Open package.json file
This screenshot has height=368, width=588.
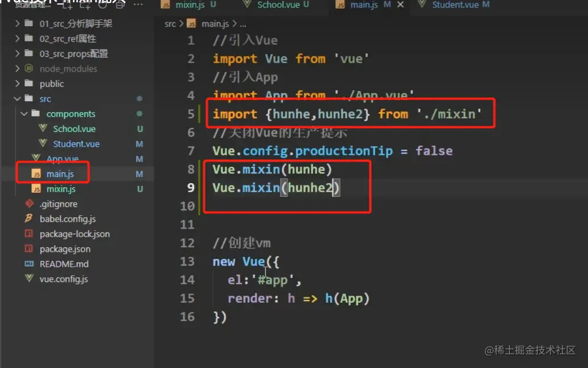[x=65, y=249]
